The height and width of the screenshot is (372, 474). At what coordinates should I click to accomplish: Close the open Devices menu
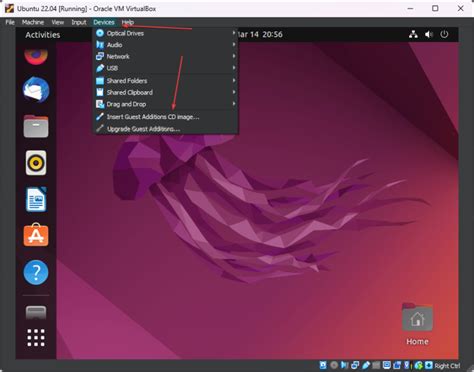[104, 22]
